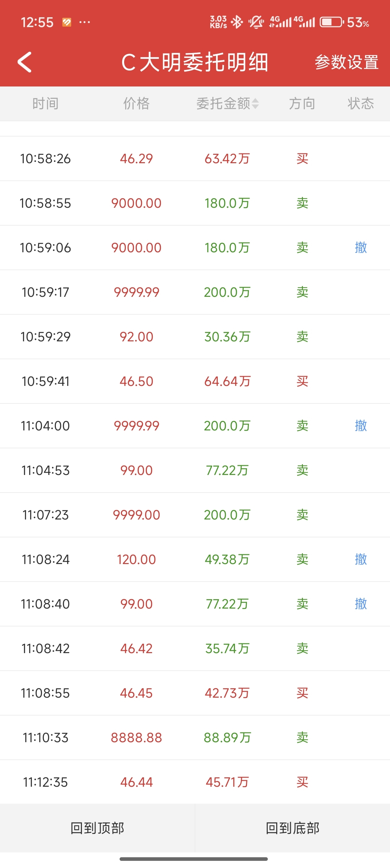
Task: Tap the back arrow icon
Action: pos(25,62)
